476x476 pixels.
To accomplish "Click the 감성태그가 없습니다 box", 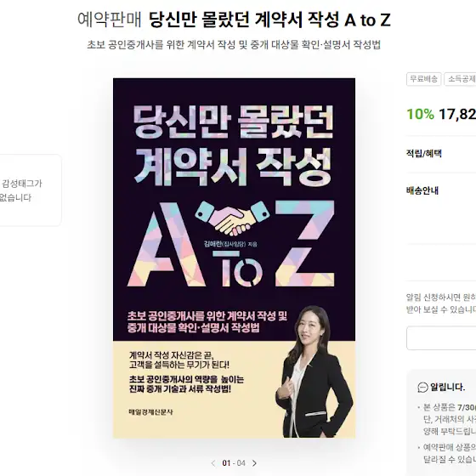I will [31, 190].
